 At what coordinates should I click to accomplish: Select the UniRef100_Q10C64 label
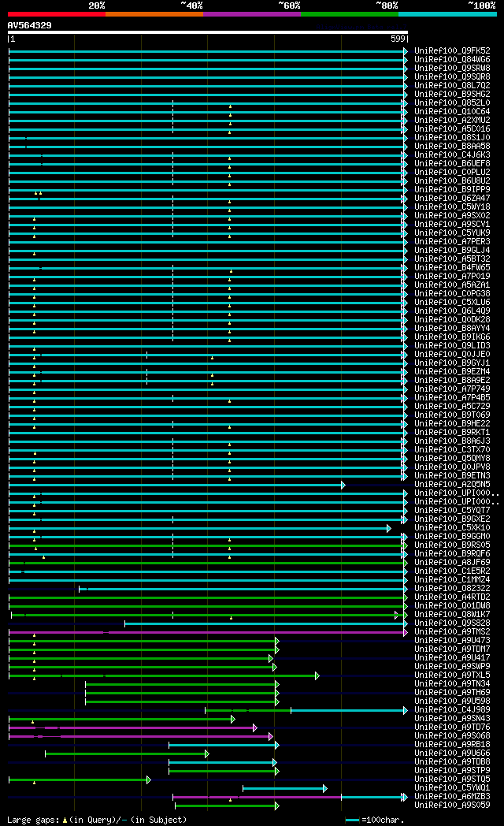(452, 112)
